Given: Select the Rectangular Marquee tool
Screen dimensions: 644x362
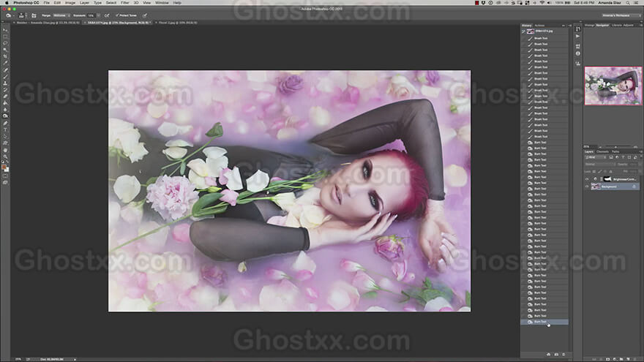Looking at the screenshot, I should (x=5, y=37).
